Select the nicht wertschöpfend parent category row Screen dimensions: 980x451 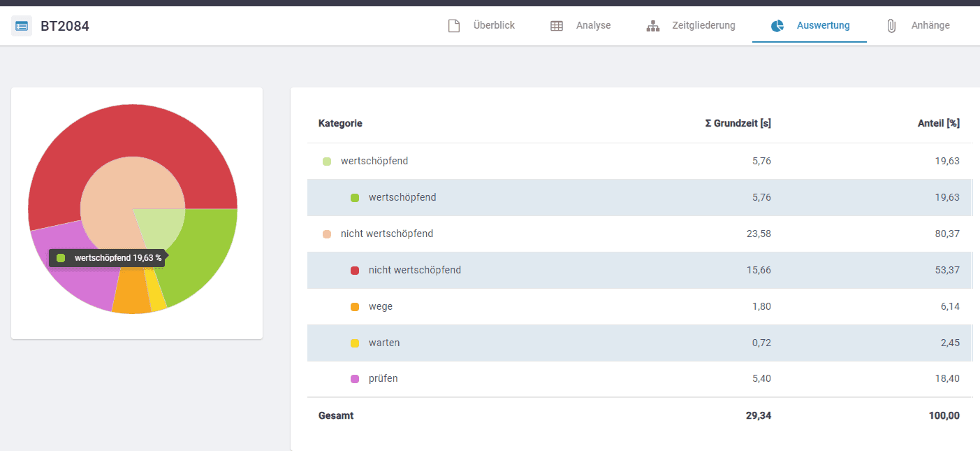(x=387, y=234)
